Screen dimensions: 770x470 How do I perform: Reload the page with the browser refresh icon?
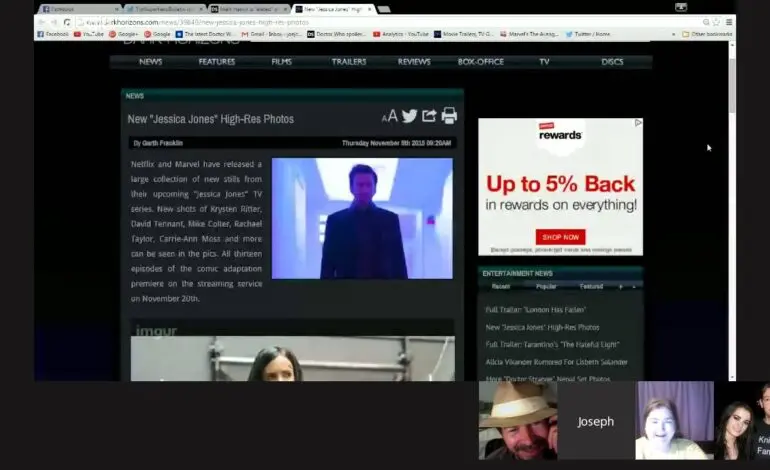pyautogui.click(x=67, y=22)
